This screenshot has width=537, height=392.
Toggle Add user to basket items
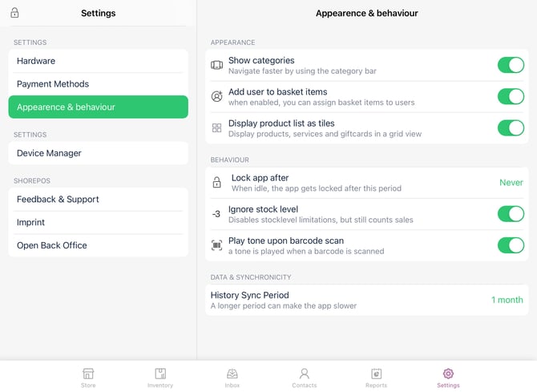click(x=511, y=96)
